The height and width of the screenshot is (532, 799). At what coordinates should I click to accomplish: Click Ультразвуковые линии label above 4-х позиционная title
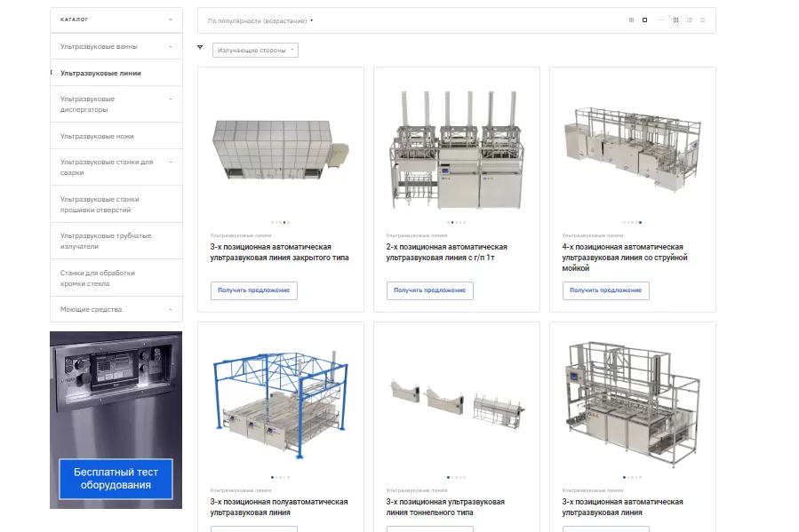pos(593,235)
